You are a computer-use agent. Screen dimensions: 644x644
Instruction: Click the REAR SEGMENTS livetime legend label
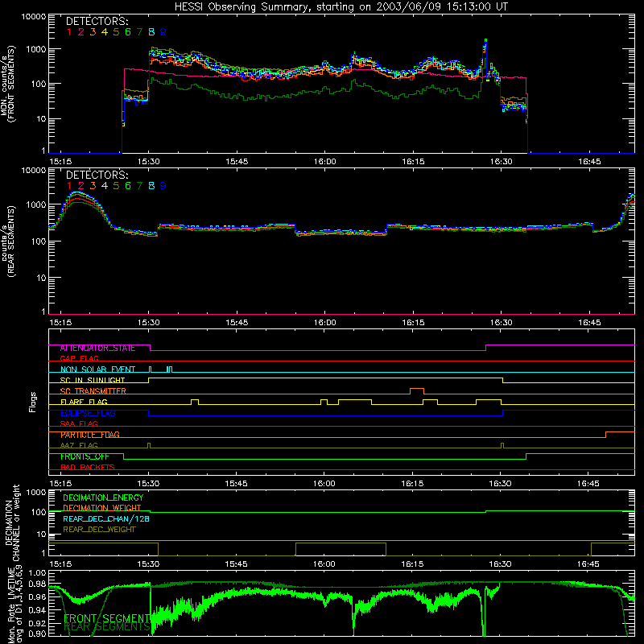tap(107, 627)
